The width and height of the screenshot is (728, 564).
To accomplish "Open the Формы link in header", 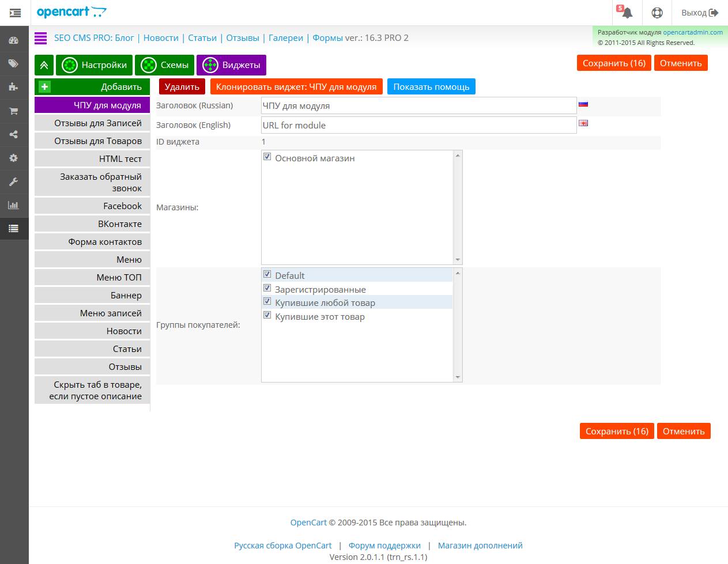I will click(327, 38).
